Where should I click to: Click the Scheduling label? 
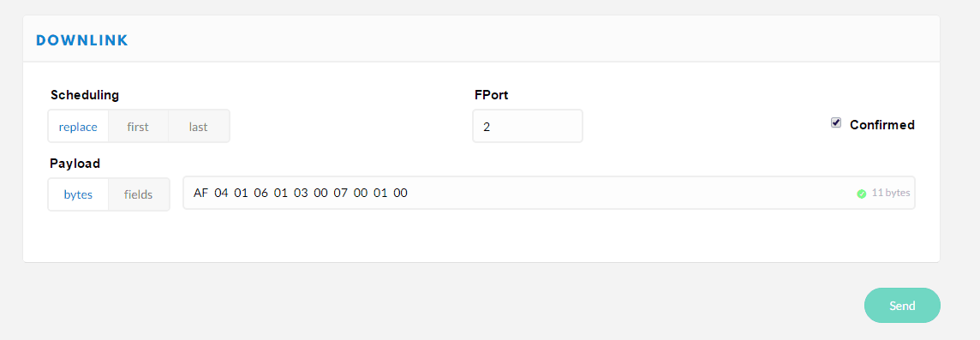[84, 95]
